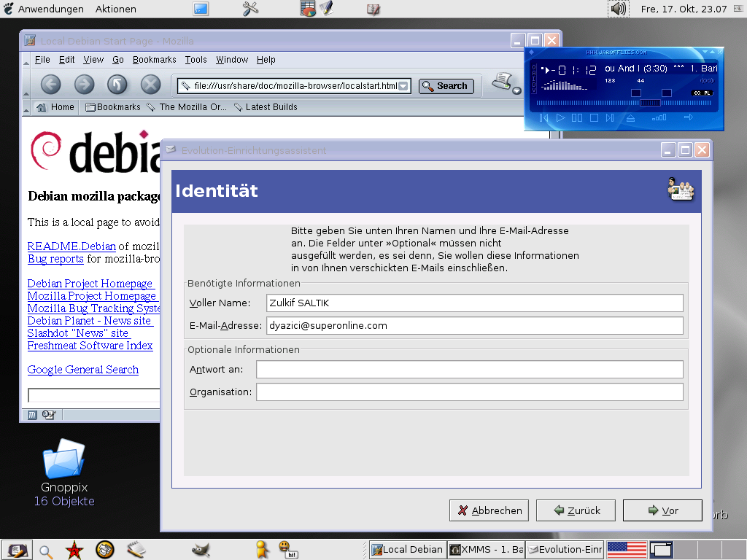
Task: Print the page using Mozilla's printer icon
Action: pyautogui.click(x=502, y=82)
